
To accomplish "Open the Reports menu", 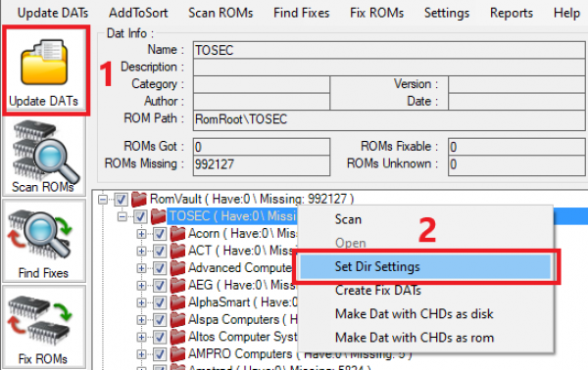I will point(512,13).
